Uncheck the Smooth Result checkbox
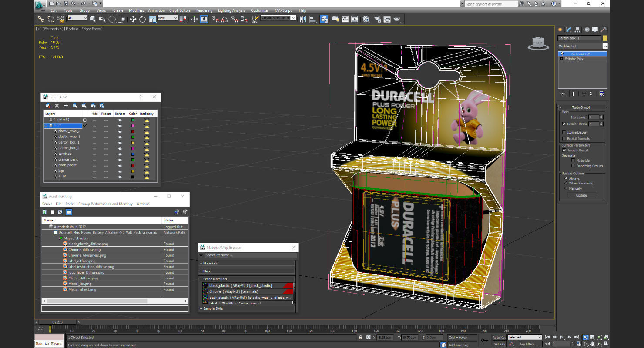The width and height of the screenshot is (644, 348). pos(564,150)
